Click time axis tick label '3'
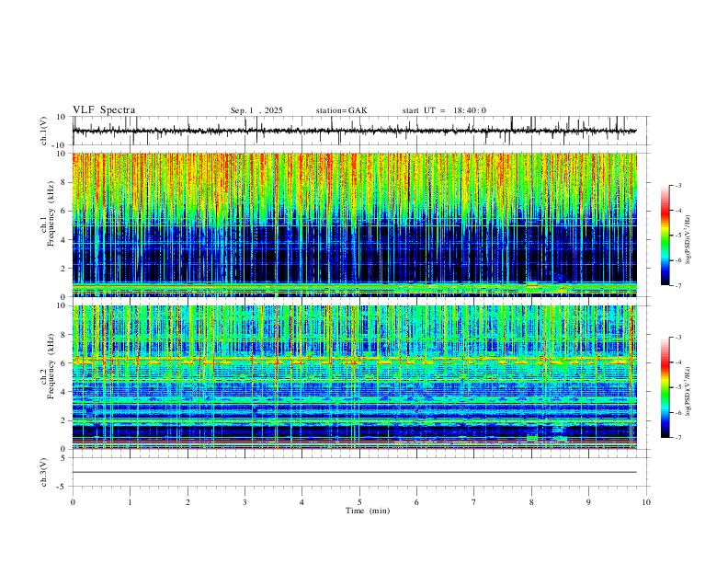Screen dimensions: 728x563 245,502
